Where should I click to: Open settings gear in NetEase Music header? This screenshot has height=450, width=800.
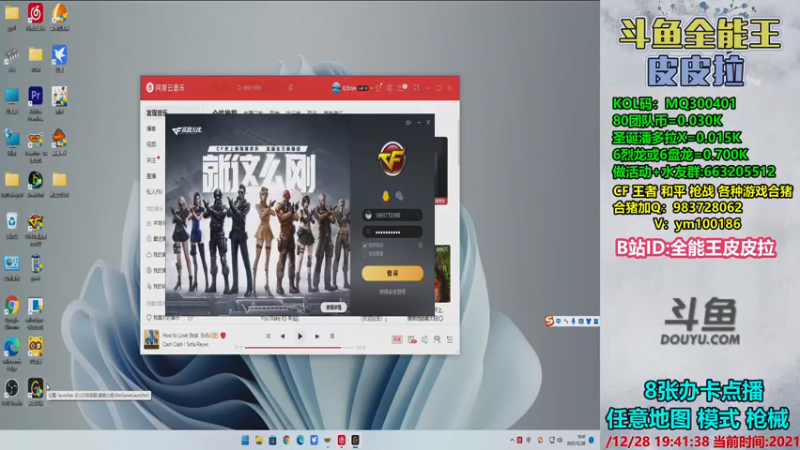390,88
